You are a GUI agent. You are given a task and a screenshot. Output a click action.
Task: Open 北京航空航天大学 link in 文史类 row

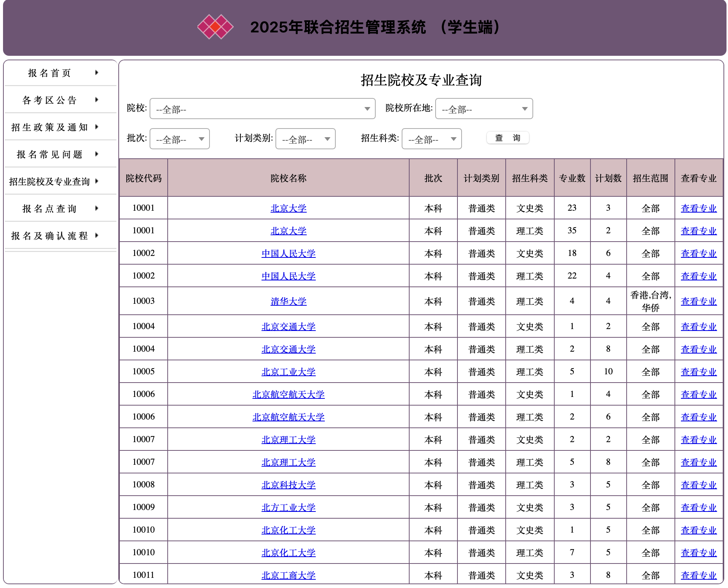[x=289, y=394]
